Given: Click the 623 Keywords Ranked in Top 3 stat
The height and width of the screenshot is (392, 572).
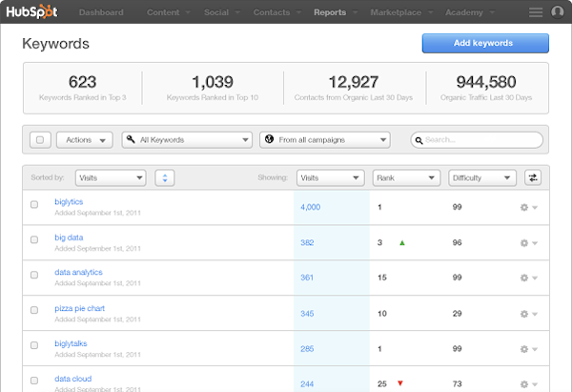Looking at the screenshot, I should tap(82, 88).
